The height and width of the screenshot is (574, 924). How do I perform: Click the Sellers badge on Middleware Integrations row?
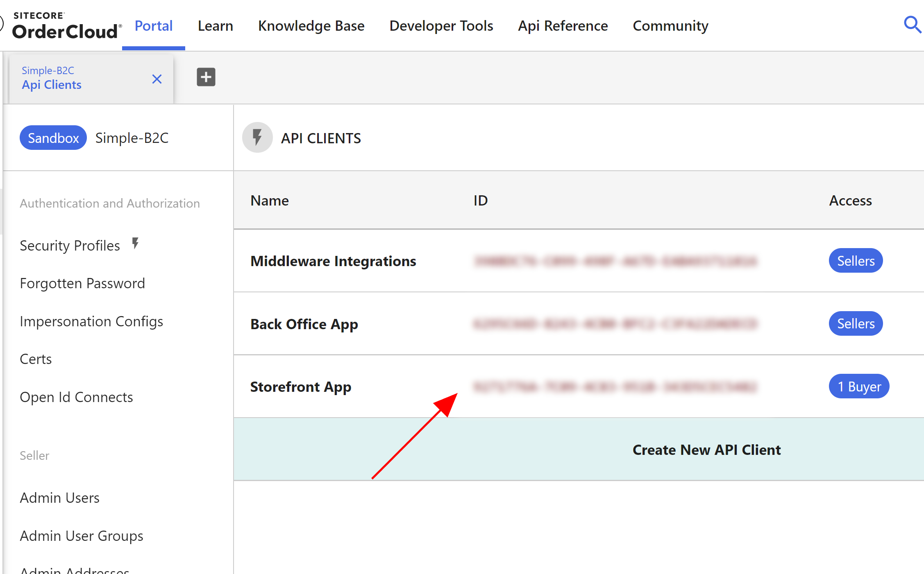pos(854,260)
